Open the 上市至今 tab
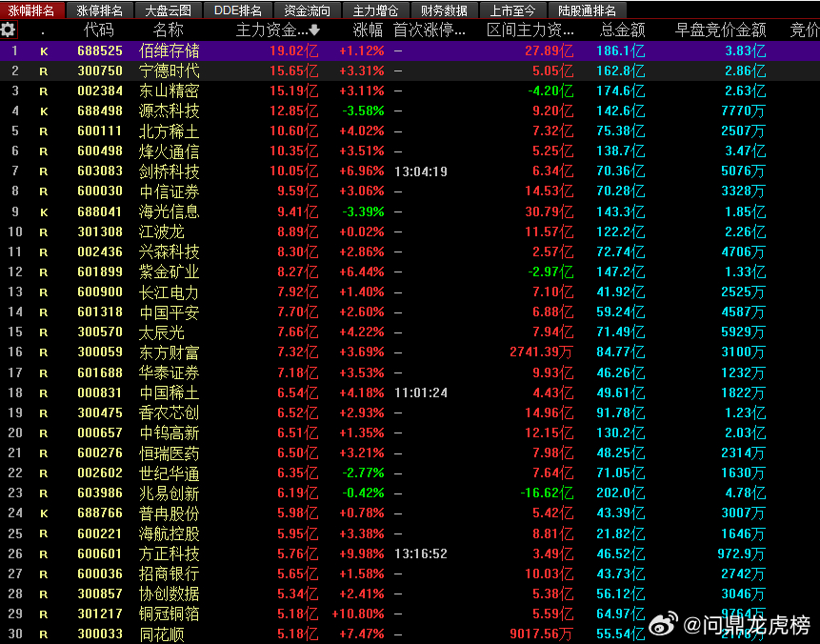This screenshot has width=820, height=644. 512,10
